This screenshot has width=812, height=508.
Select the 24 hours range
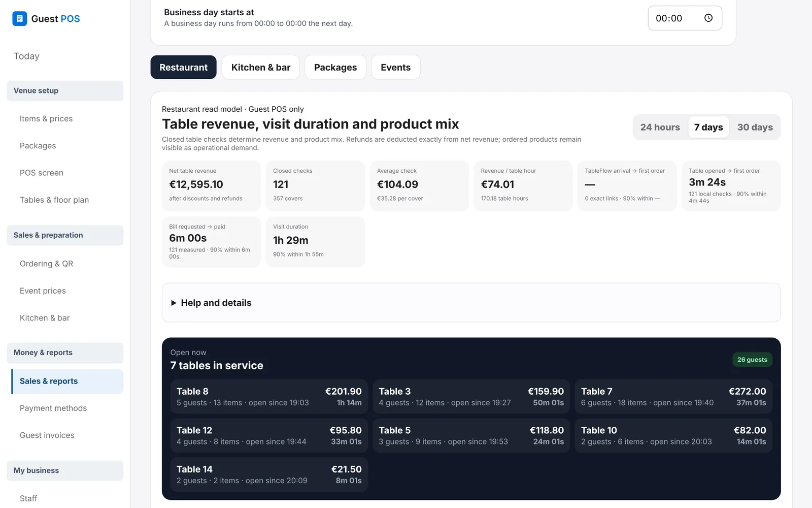coord(660,127)
